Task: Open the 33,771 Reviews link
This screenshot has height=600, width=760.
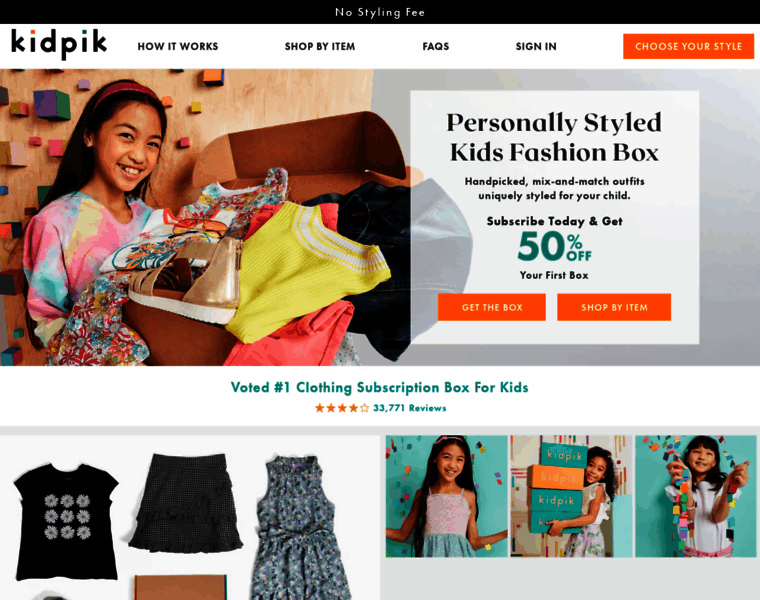Action: point(410,408)
